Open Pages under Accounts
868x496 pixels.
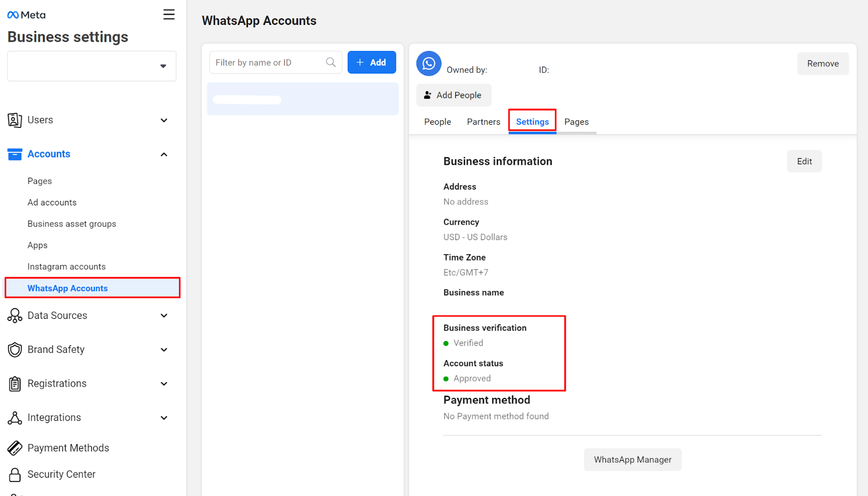(x=40, y=181)
